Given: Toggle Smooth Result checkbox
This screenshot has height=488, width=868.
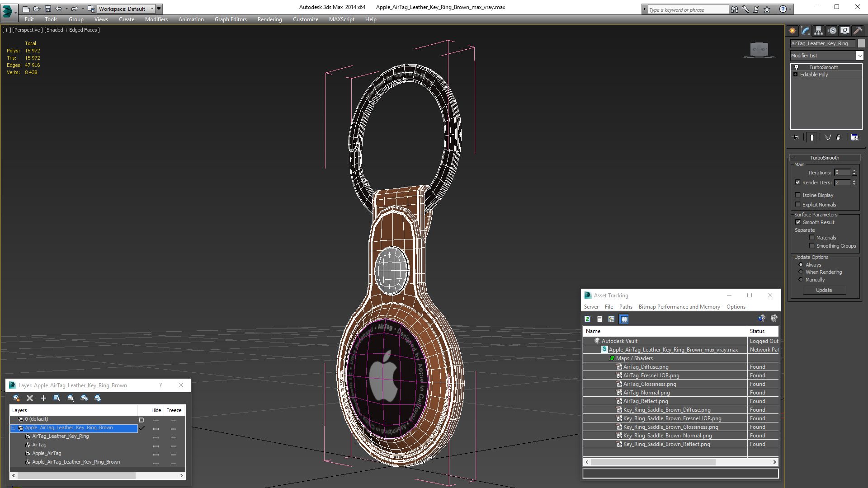Looking at the screenshot, I should pos(798,222).
